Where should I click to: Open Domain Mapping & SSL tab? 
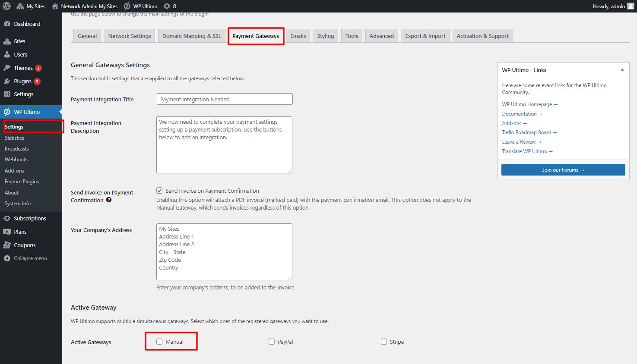pyautogui.click(x=192, y=36)
